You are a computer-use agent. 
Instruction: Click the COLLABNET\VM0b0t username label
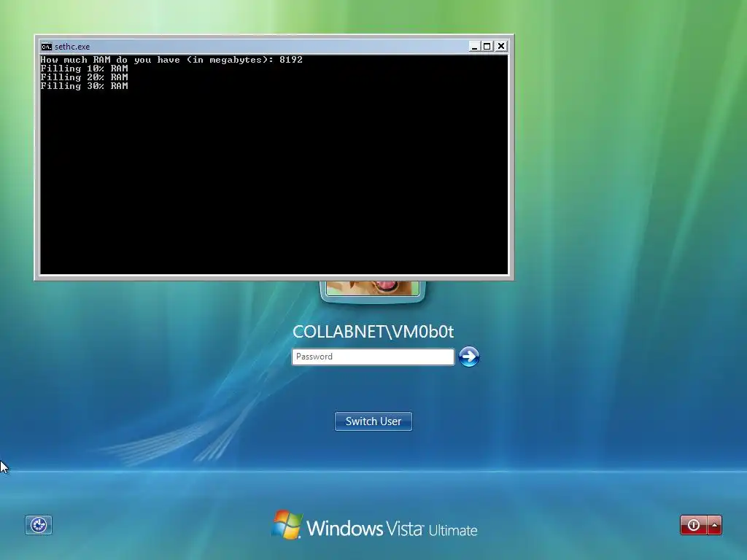[x=373, y=332]
